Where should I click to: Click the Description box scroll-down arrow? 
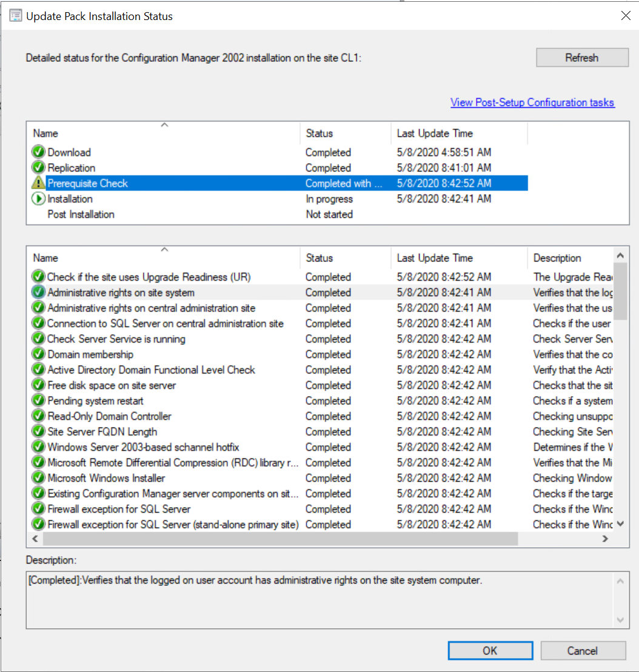[x=620, y=620]
